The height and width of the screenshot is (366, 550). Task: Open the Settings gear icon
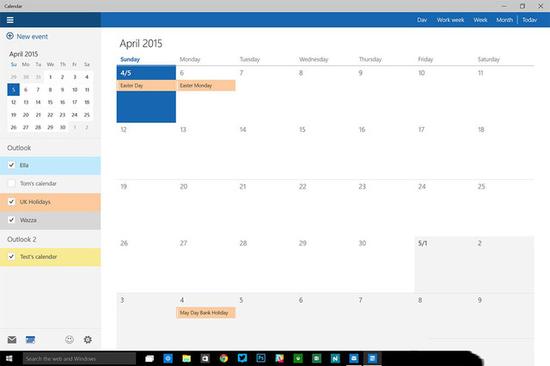(x=88, y=339)
